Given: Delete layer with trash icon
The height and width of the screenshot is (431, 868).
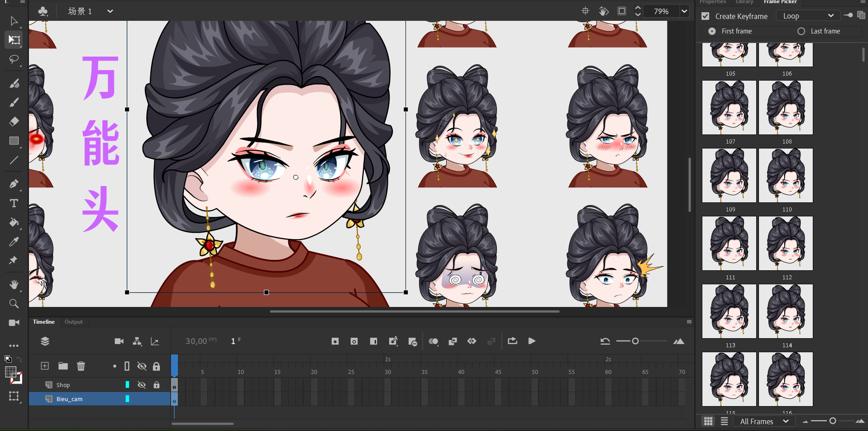Looking at the screenshot, I should pos(81,366).
